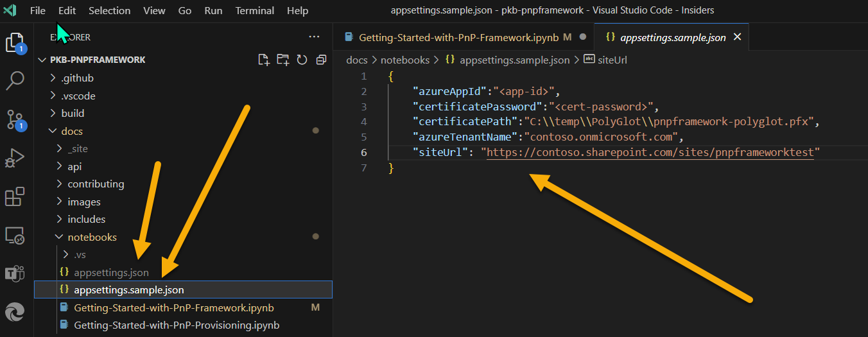Click the VS Code logo icon

(x=10, y=10)
